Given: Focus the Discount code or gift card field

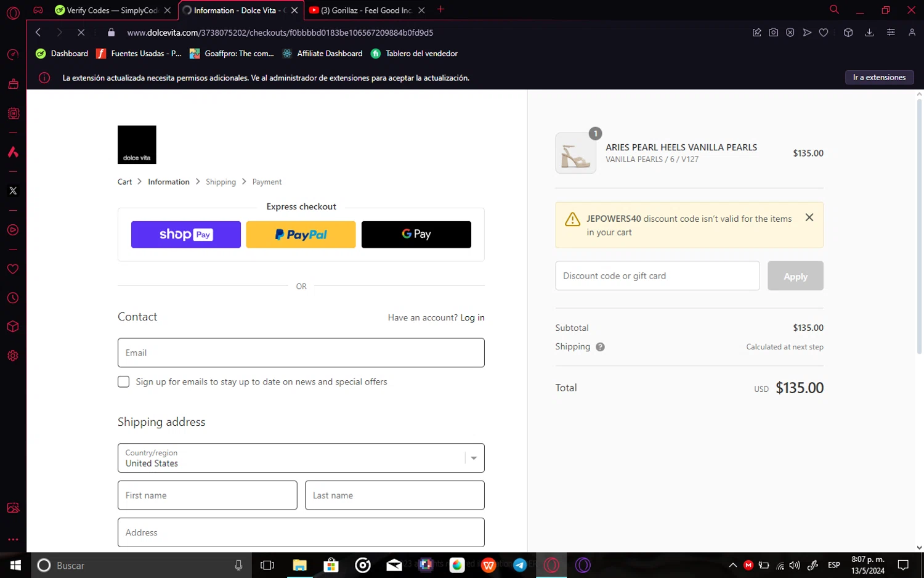Looking at the screenshot, I should pyautogui.click(x=657, y=276).
